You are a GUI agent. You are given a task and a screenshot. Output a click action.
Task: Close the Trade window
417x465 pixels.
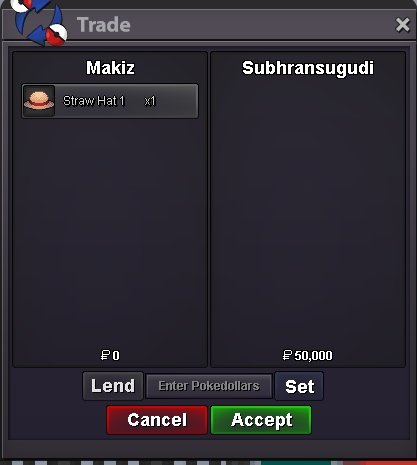[x=402, y=25]
